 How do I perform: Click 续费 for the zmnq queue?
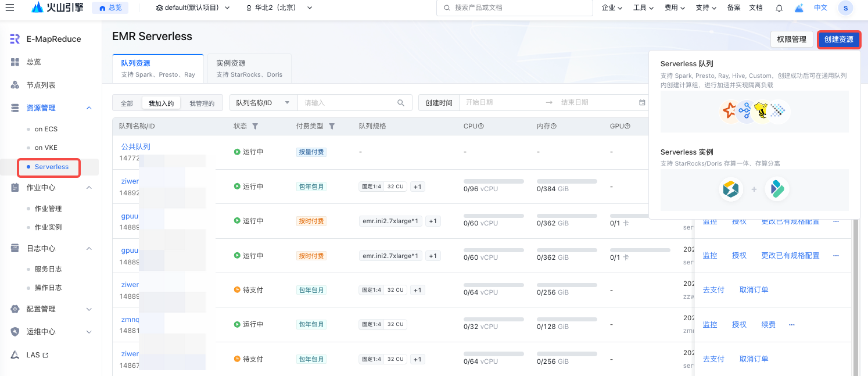point(768,325)
